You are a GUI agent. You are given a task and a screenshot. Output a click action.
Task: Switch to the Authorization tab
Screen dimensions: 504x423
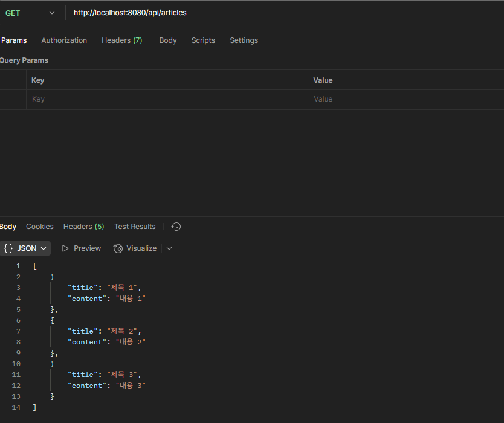(64, 40)
